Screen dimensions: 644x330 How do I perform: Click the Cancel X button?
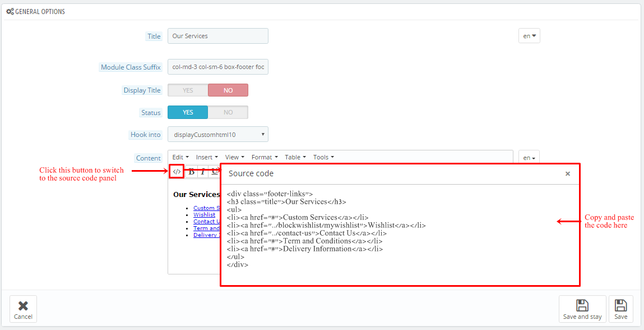(x=23, y=309)
